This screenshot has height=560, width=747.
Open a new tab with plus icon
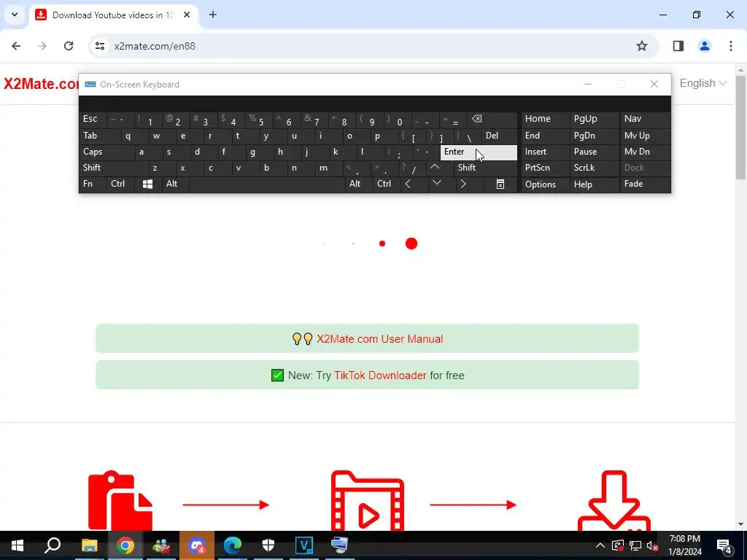click(x=213, y=15)
